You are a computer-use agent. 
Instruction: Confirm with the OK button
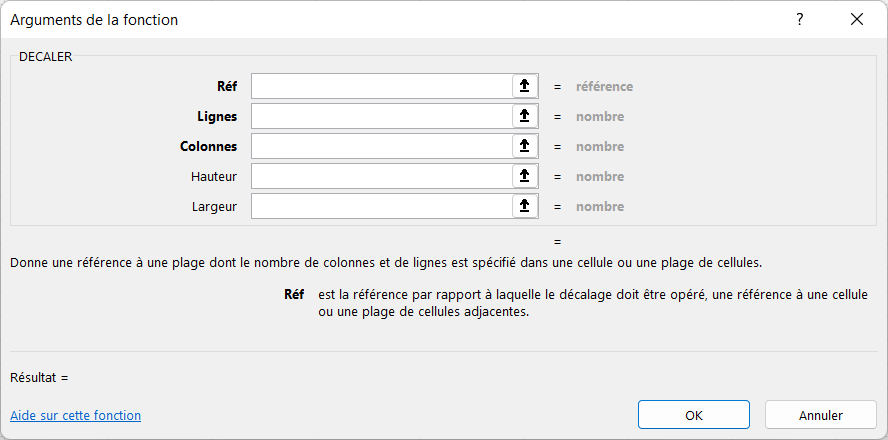(694, 415)
